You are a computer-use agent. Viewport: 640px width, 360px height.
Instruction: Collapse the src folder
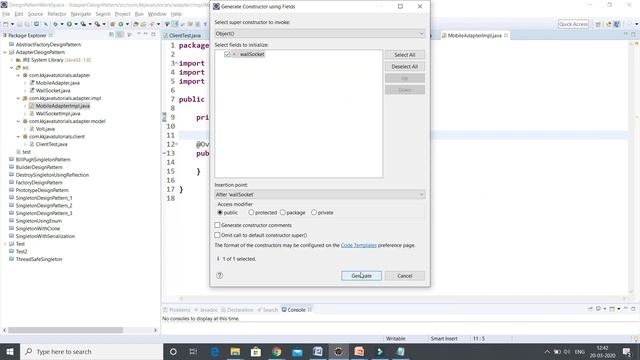(x=12, y=67)
